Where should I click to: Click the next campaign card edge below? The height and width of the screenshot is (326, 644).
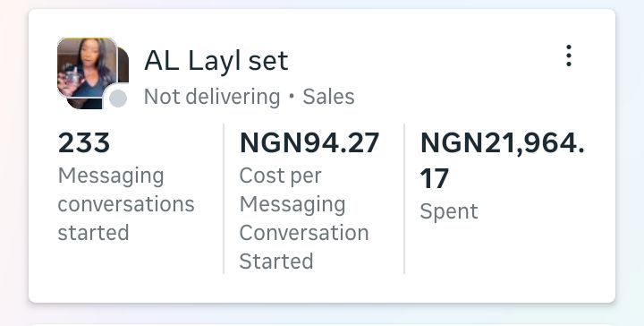(x=322, y=325)
